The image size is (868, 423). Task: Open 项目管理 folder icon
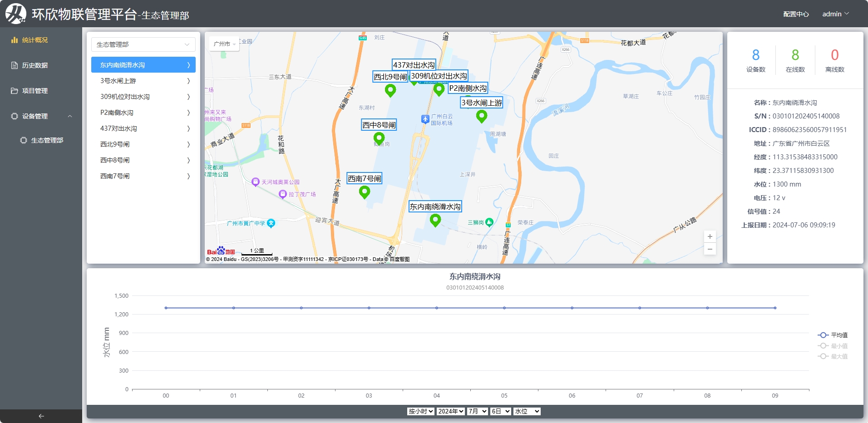click(x=15, y=91)
